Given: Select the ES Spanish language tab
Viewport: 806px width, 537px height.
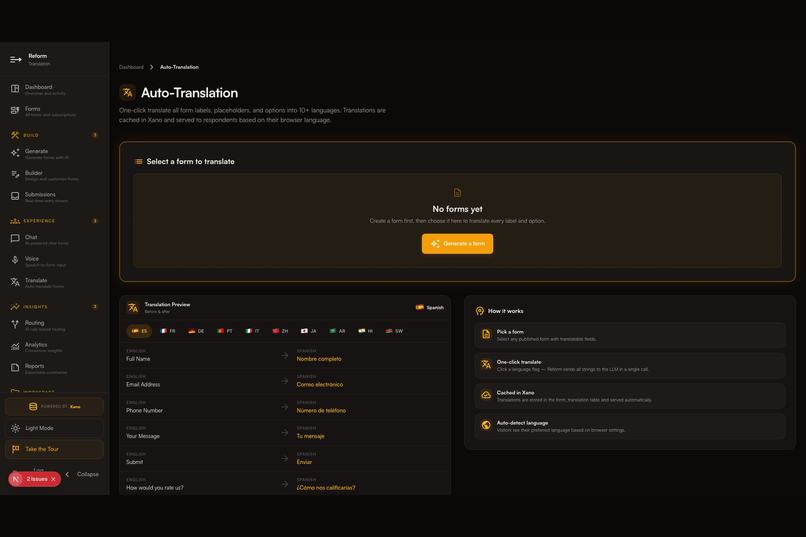Looking at the screenshot, I should tap(139, 331).
